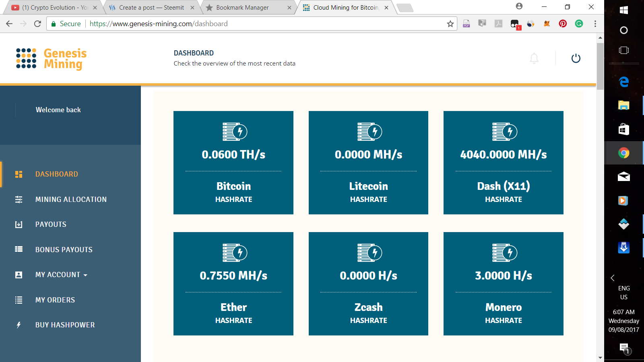Open File Explorer from the taskbar
The width and height of the screenshot is (644, 362).
click(x=624, y=105)
